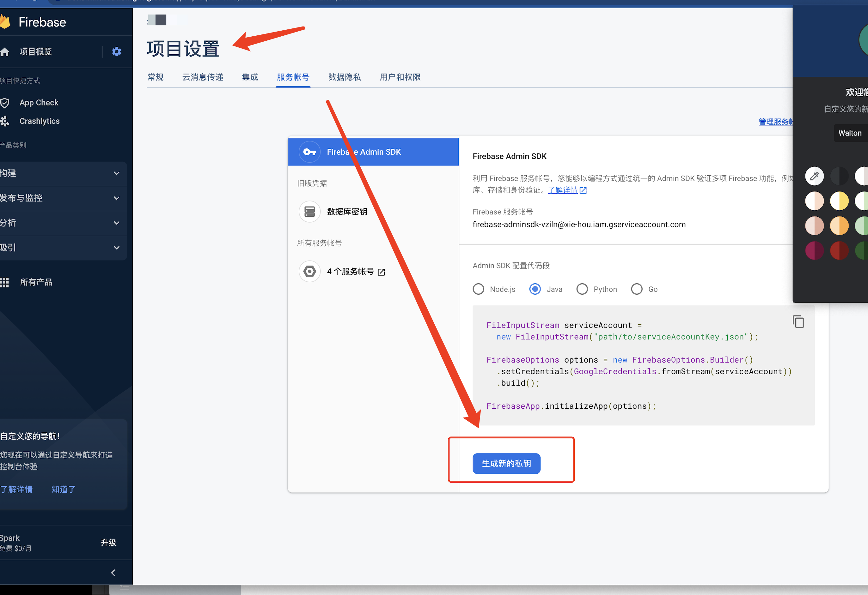868x595 pixels.
Task: Expand the 构建 sidebar section
Action: coord(117,173)
